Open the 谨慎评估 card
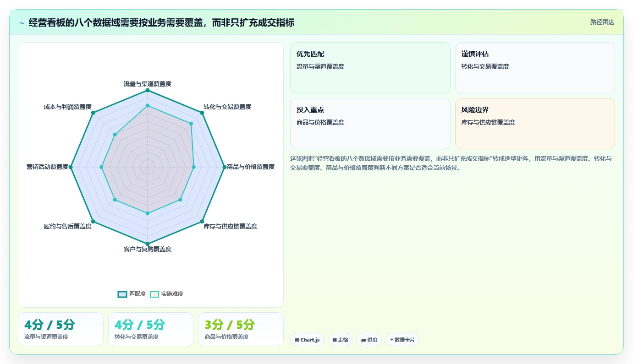Screen dimensions: 633x364 535,68
